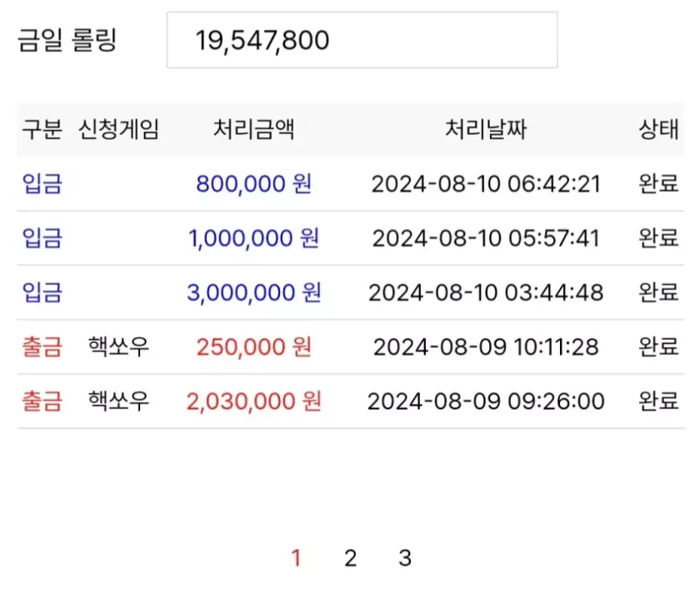This screenshot has width=700, height=613.
Task: Select the 3,000,000 원 deposit amount
Action: point(253,292)
